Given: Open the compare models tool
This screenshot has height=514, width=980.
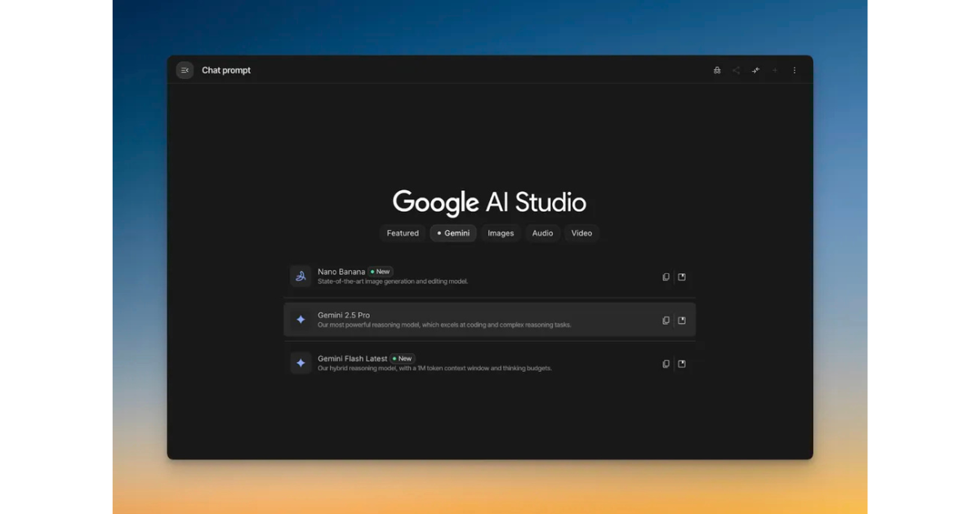Looking at the screenshot, I should pos(755,70).
